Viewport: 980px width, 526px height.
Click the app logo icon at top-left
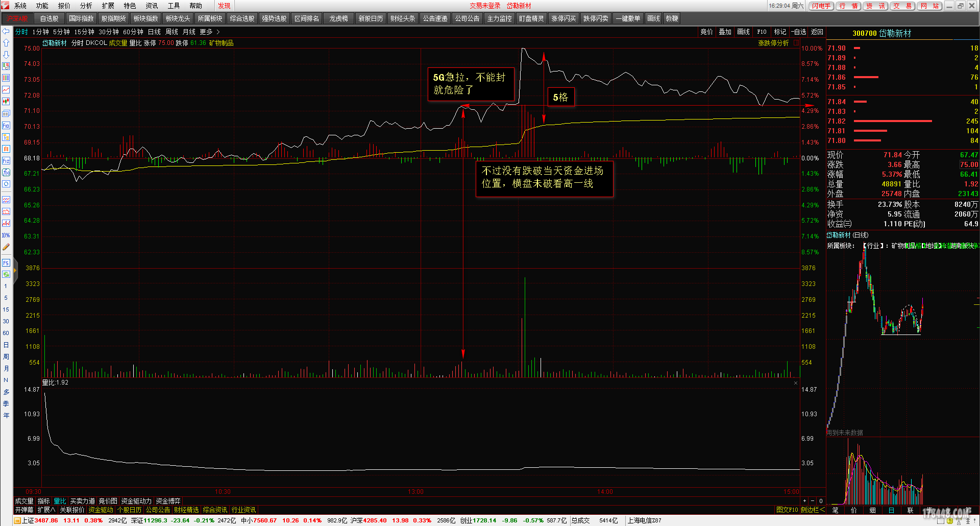tap(5, 6)
